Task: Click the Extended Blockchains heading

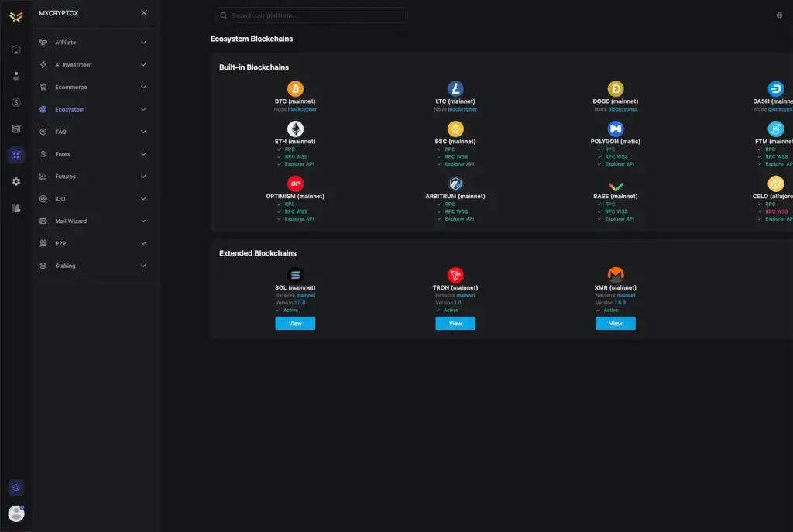Action: coord(257,253)
